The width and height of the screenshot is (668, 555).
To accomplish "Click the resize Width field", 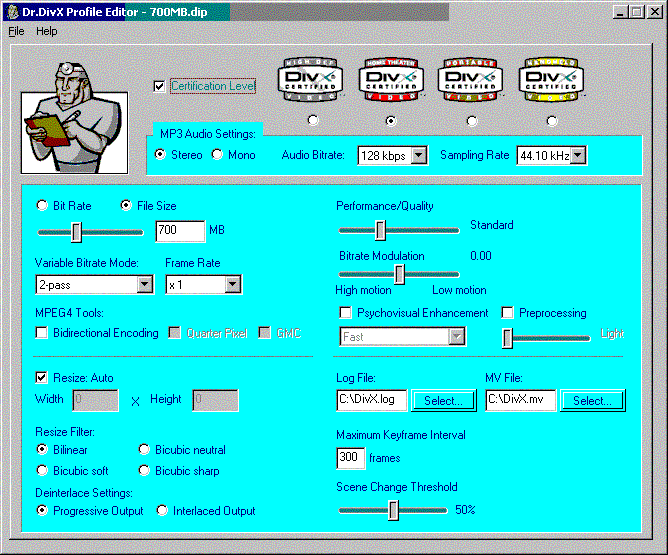I will point(95,400).
